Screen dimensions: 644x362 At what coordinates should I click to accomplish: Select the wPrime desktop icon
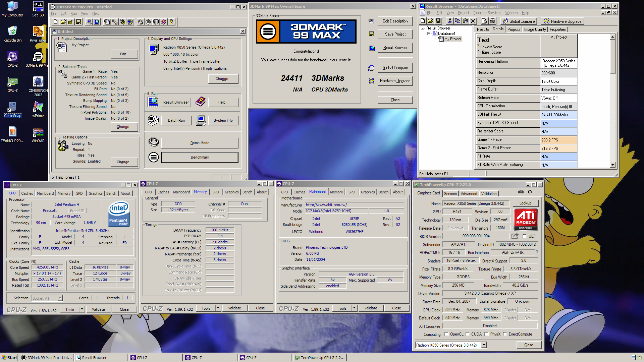[x=38, y=110]
